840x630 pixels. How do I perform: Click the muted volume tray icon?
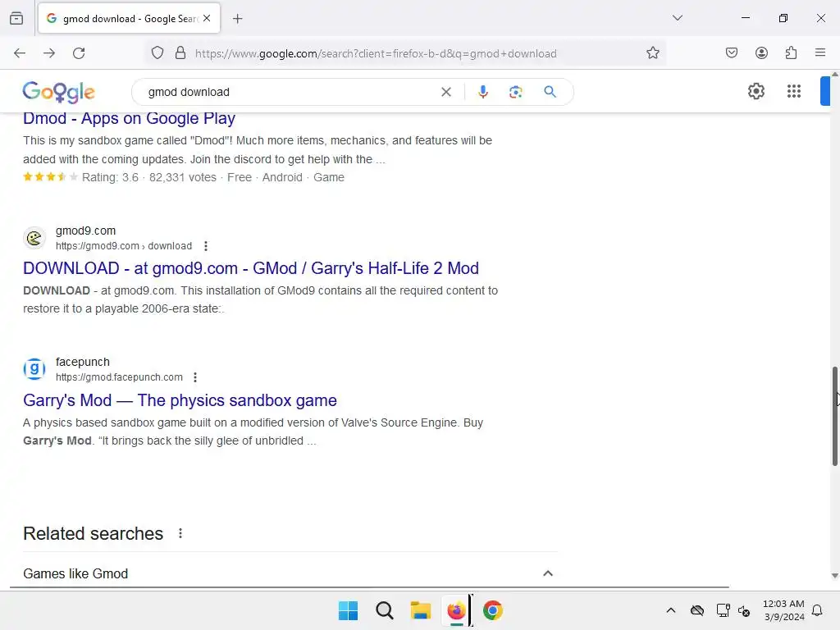point(744,610)
